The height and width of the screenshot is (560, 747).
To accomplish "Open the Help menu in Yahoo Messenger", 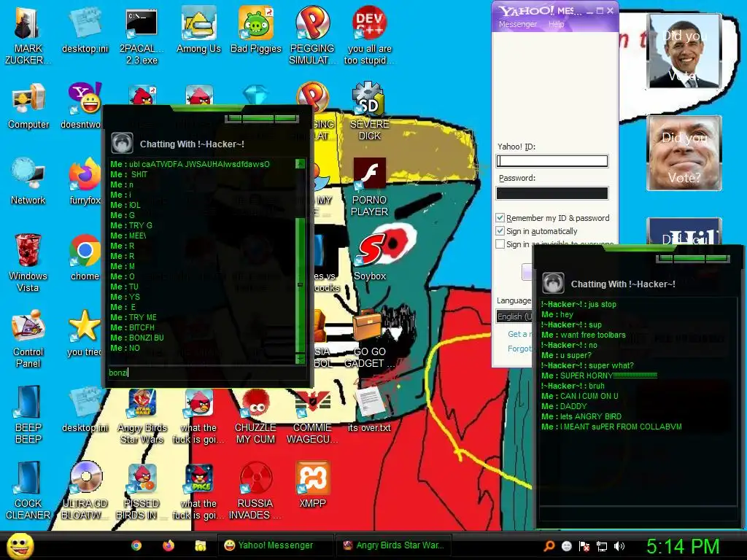I will (556, 24).
